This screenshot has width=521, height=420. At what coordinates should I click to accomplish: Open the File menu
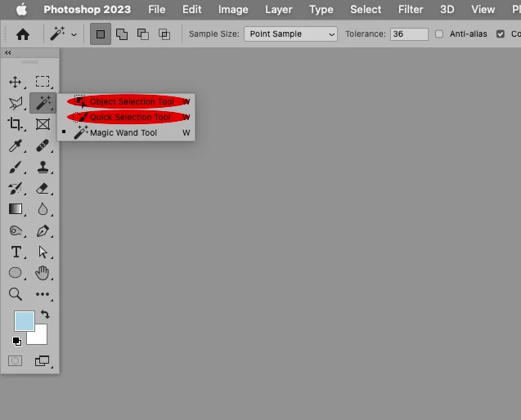157,9
